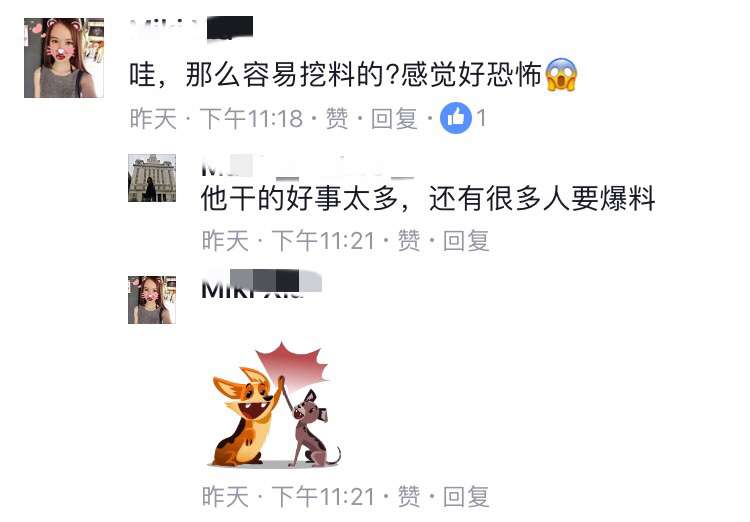Click the blue thumbs-up reaction icon

455,118
